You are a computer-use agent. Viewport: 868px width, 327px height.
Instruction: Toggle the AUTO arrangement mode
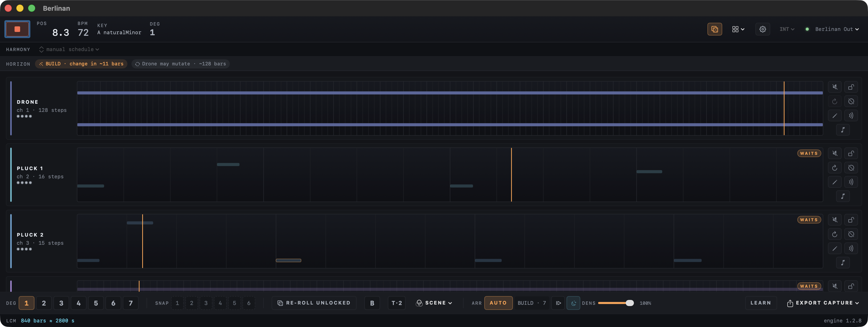(x=498, y=303)
